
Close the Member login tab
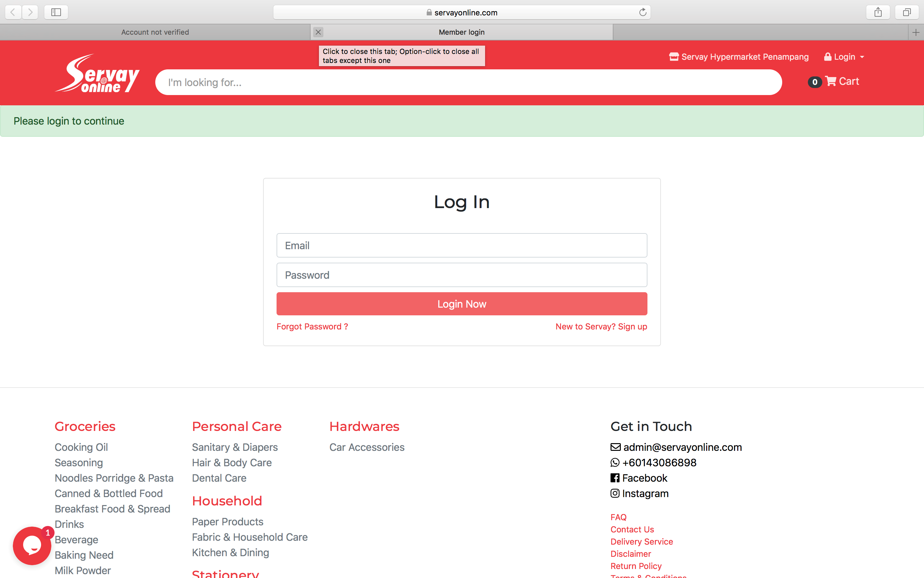[x=318, y=32]
